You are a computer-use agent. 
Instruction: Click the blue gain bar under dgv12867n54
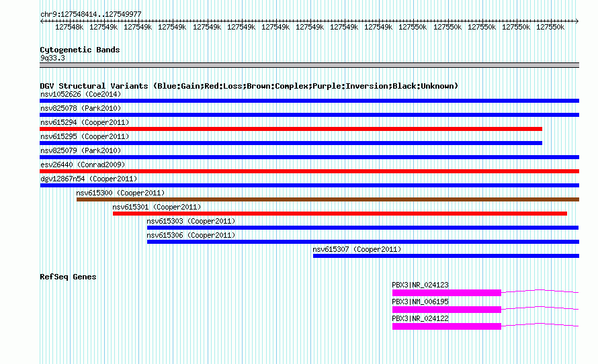310,185
